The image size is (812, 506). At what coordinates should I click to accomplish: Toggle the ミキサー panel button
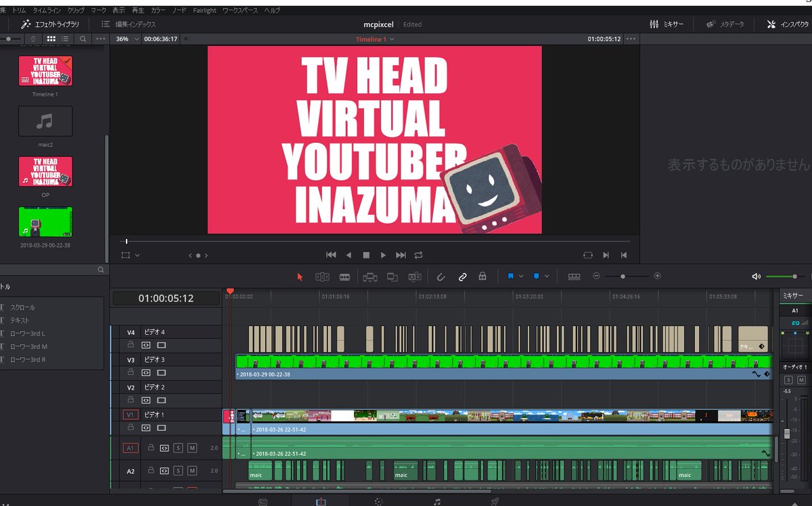pos(667,24)
